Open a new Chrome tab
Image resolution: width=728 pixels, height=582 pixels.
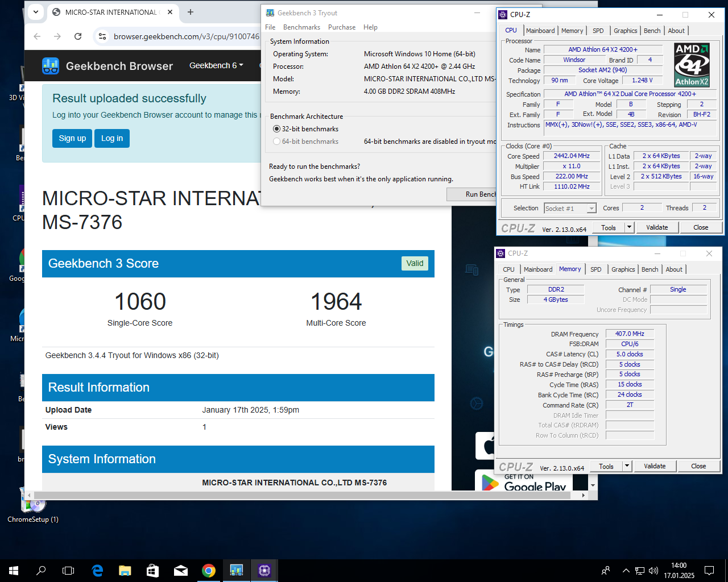click(191, 12)
